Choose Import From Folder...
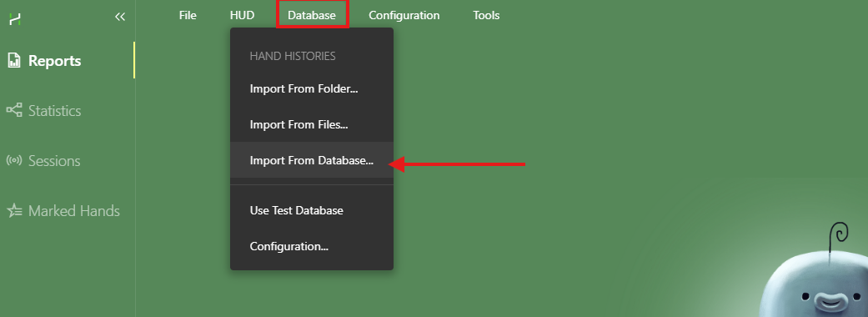Viewport: 868px width, 317px height. [x=312, y=88]
